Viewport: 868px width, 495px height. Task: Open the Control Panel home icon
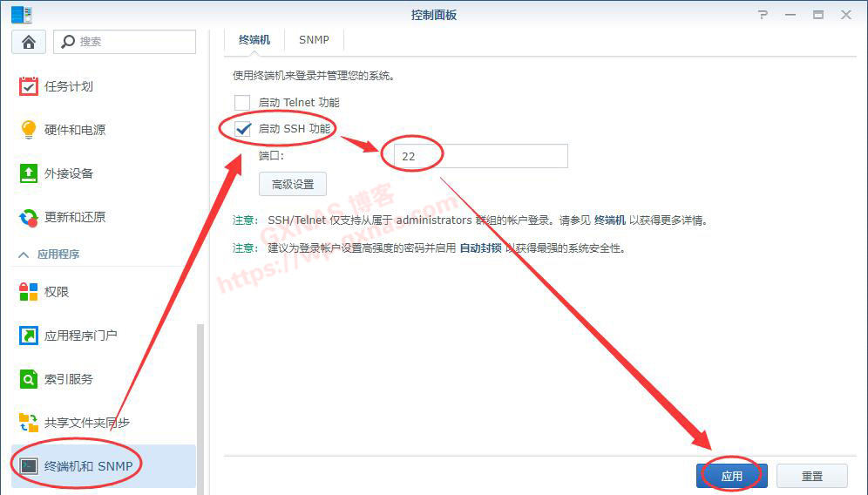click(29, 42)
